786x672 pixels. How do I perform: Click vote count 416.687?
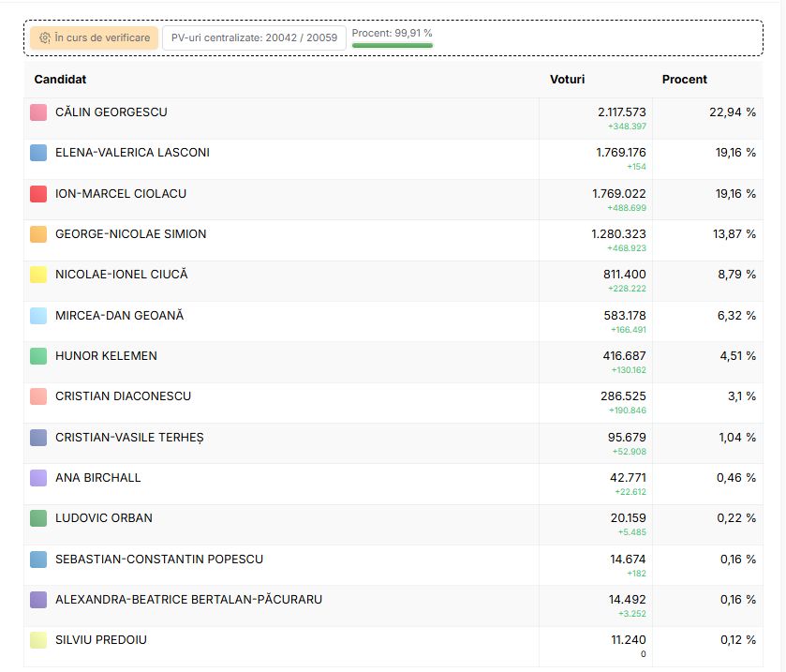pyautogui.click(x=624, y=356)
